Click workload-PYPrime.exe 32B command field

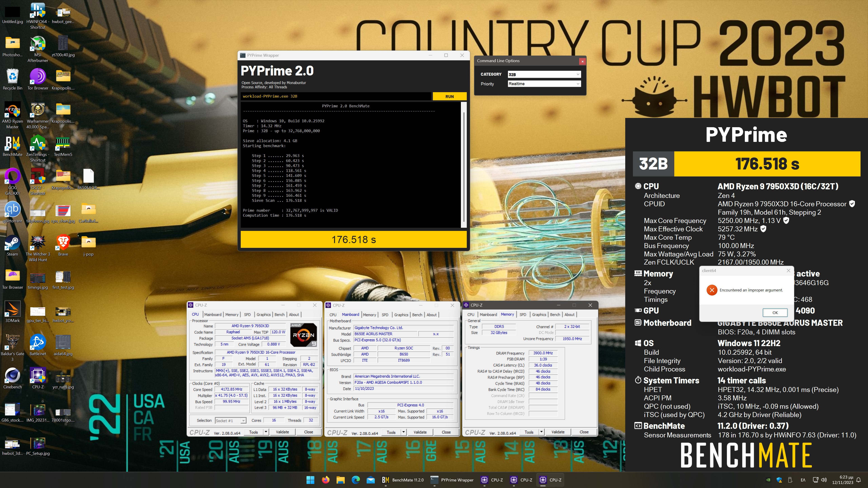pyautogui.click(x=336, y=96)
